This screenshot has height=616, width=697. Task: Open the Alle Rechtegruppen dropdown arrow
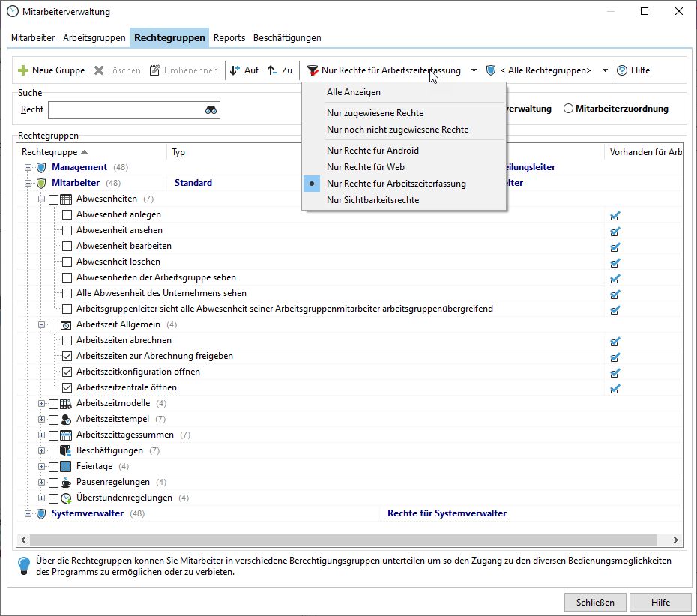coord(605,70)
